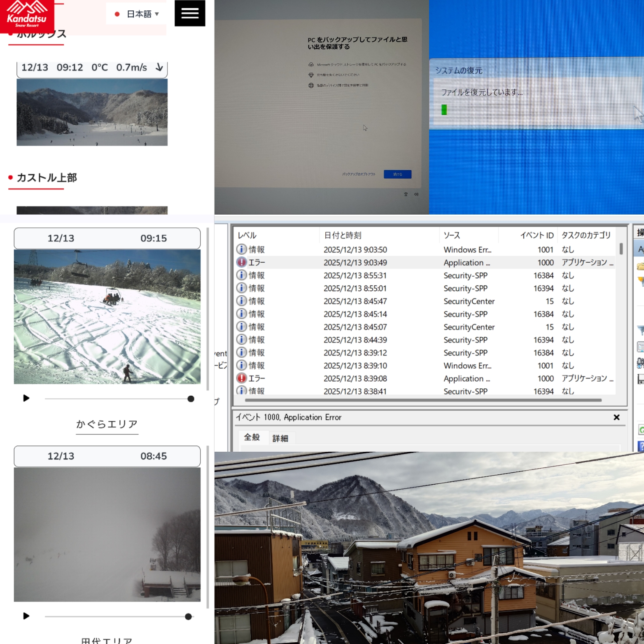Viewport: 644px width, 644px height.
Task: Open accessibility icon on backup setup screen
Action: [406, 194]
